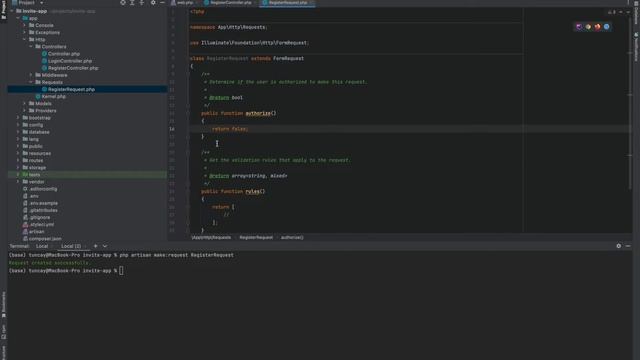Click the authorize() breadcrumb
640x360 pixels.
292,238
